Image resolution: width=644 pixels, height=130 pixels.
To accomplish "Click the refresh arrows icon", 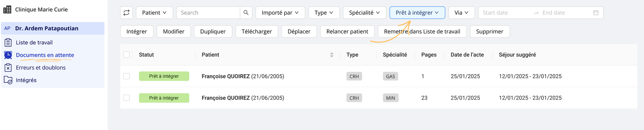I will coord(126,13).
